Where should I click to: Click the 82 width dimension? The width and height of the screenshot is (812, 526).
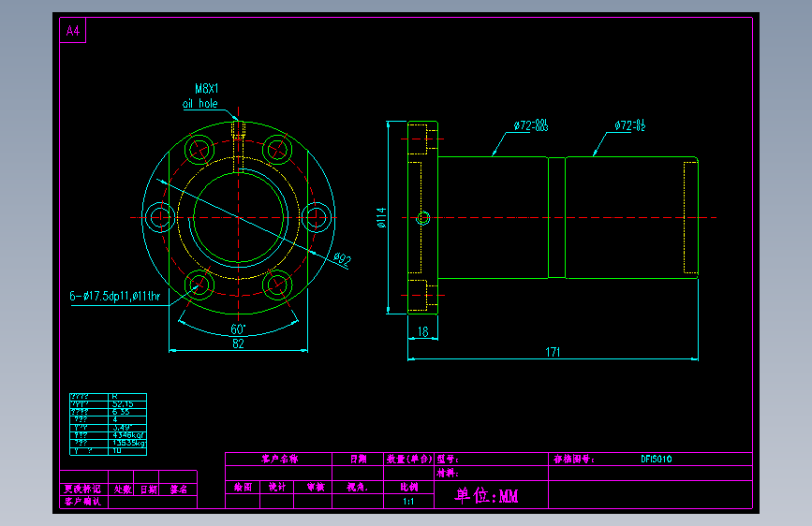pyautogui.click(x=238, y=343)
